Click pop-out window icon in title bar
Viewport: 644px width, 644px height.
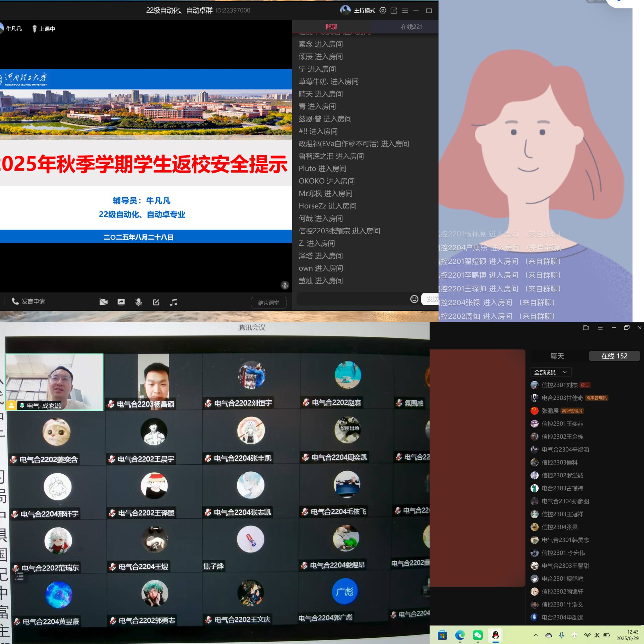394,10
